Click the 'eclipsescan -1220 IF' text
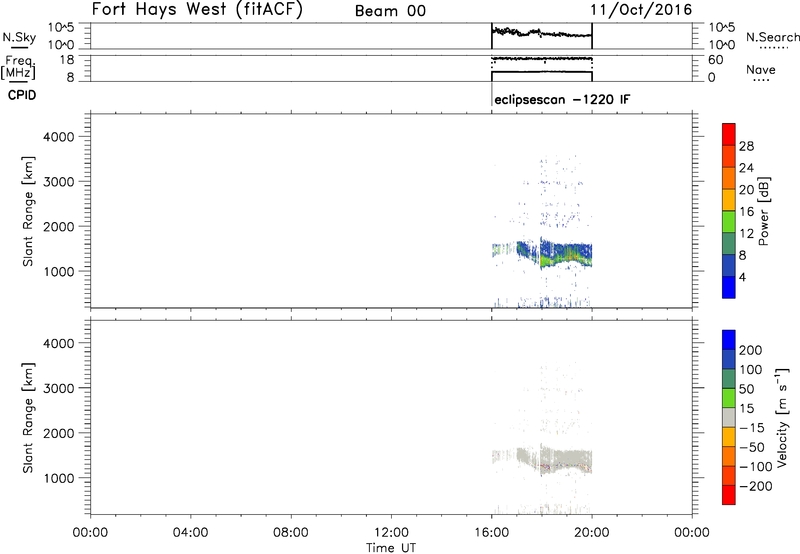This screenshot has width=800, height=554. point(562,99)
